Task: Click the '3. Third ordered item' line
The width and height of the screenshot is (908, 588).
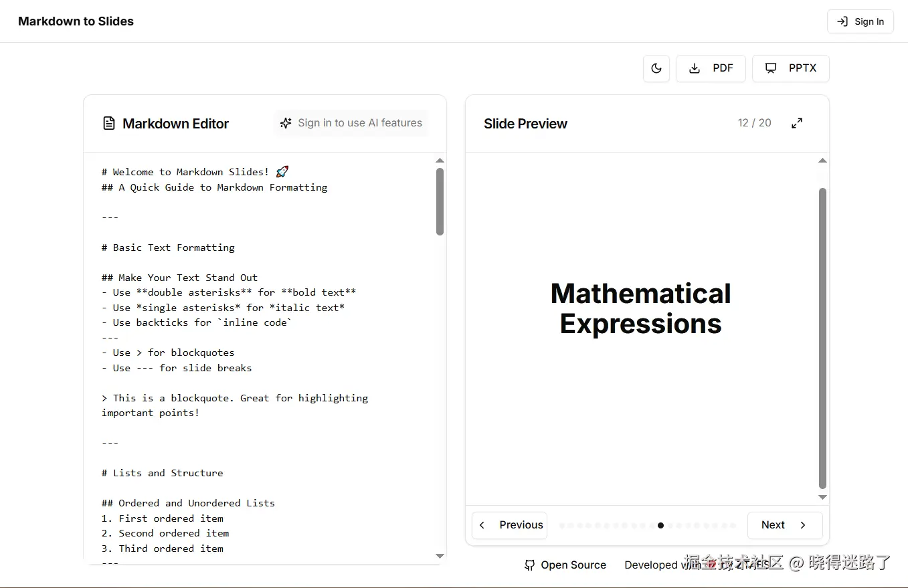Action: (163, 549)
